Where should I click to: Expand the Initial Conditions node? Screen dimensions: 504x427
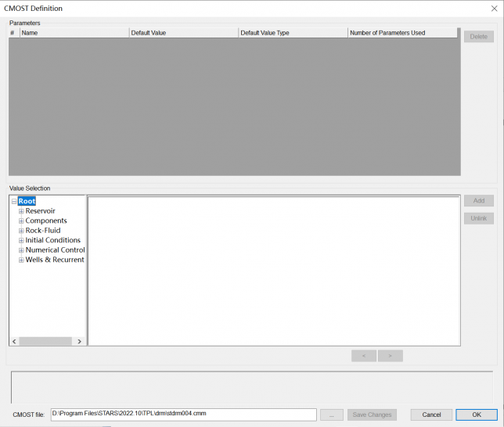[22, 240]
